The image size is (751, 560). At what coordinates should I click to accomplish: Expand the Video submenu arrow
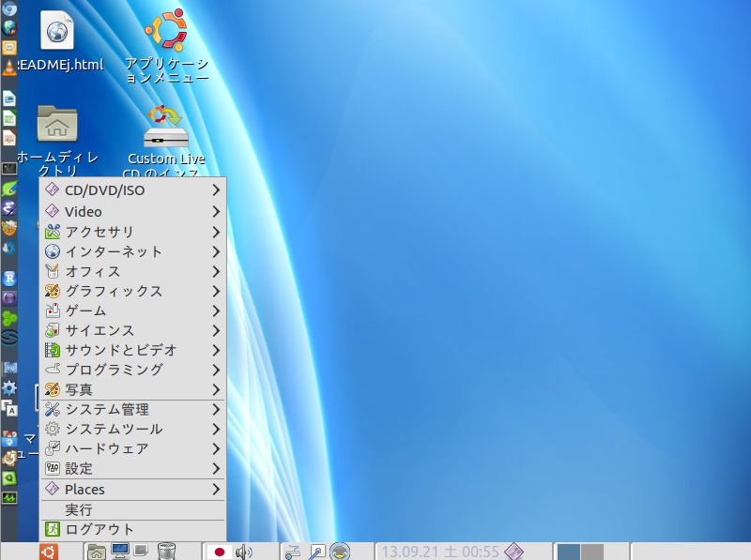(x=216, y=212)
